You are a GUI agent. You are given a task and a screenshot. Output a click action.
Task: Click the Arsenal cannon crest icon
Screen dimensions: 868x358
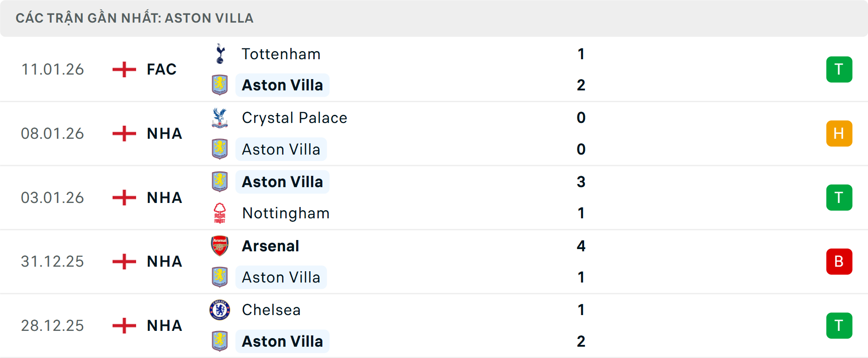[x=220, y=246]
